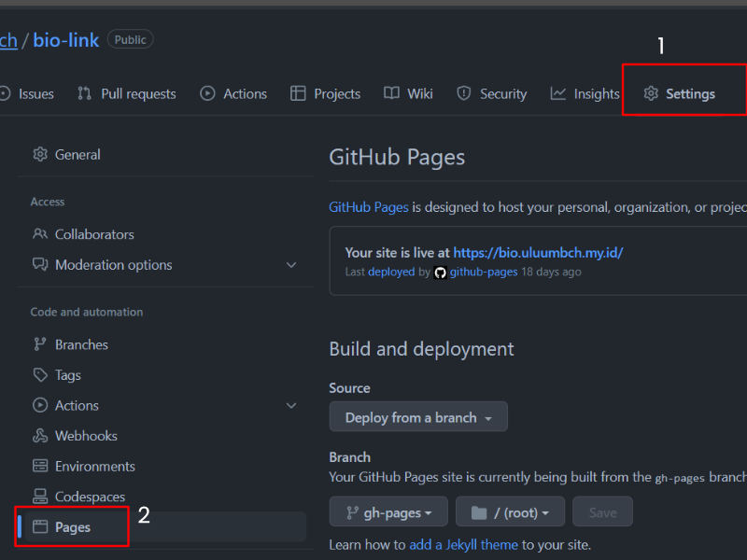Viewport: 747px width, 560px height.
Task: Open the Insights tab
Action: [x=585, y=94]
